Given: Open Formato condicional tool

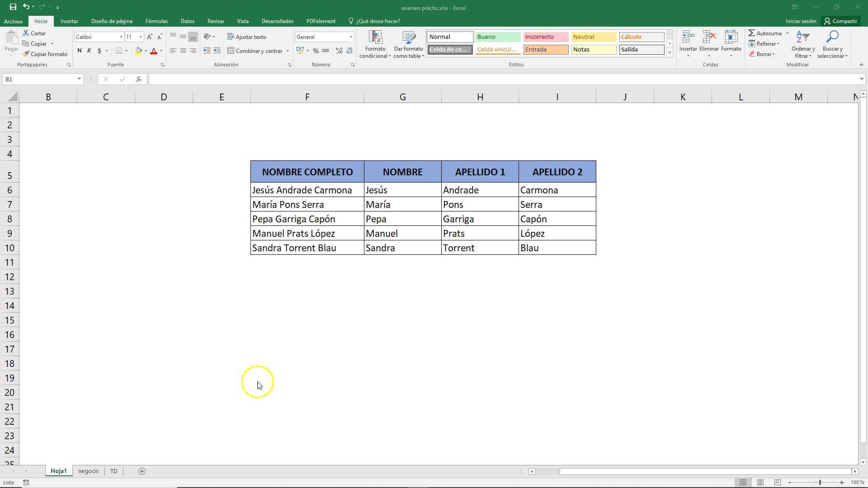Looking at the screenshot, I should tap(375, 44).
